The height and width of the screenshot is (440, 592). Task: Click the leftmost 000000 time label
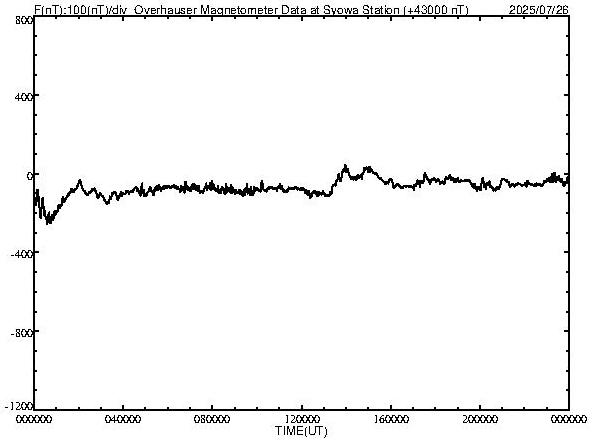point(34,419)
